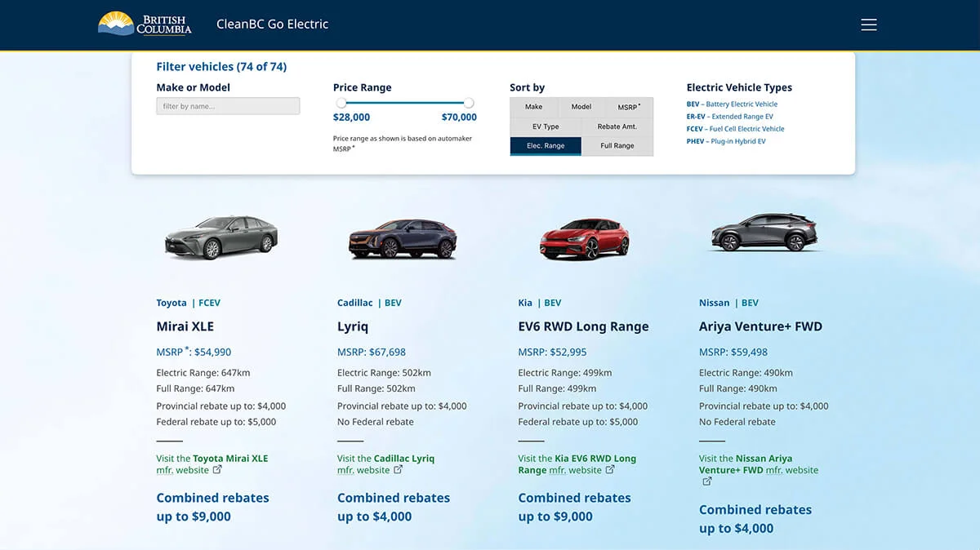
Task: Click external link icon for Toyota Mirai XLE
Action: coord(217,470)
